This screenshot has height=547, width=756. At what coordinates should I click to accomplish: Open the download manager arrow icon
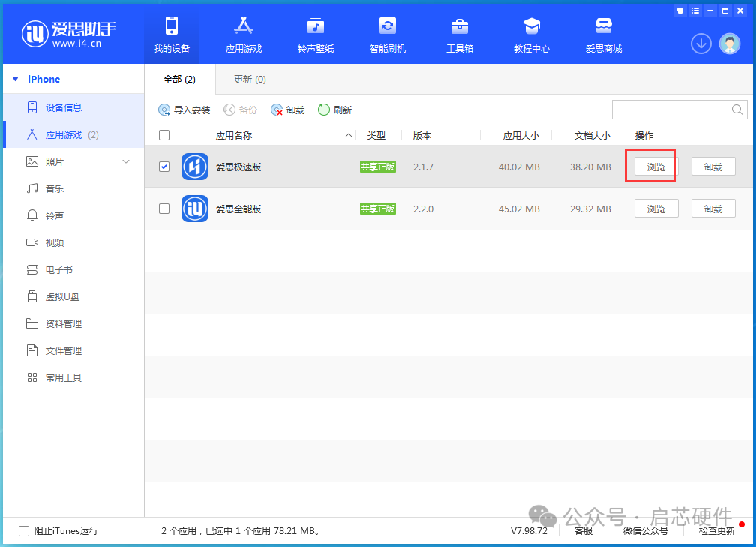tap(701, 44)
